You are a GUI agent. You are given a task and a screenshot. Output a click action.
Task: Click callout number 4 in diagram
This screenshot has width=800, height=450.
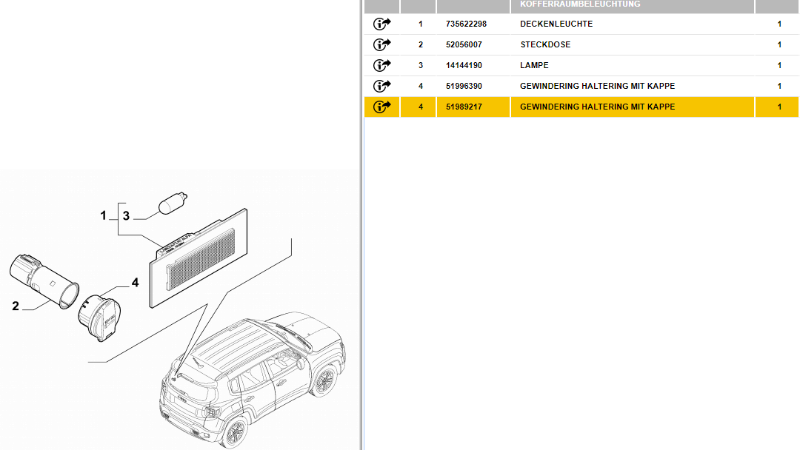pyautogui.click(x=135, y=283)
